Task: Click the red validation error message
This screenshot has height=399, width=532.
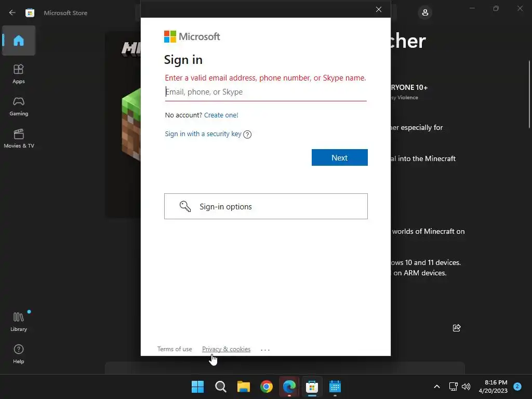Action: (265, 78)
